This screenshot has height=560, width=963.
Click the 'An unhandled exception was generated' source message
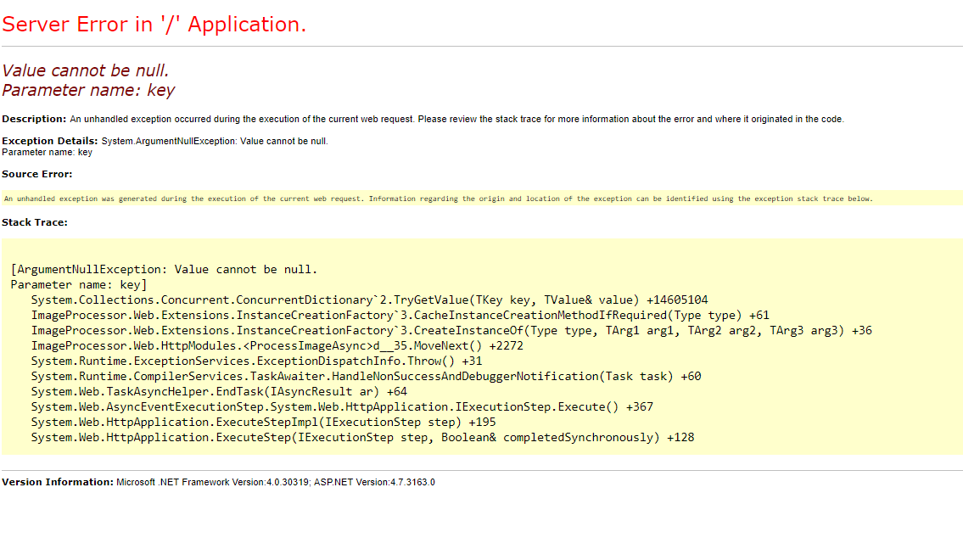[438, 199]
